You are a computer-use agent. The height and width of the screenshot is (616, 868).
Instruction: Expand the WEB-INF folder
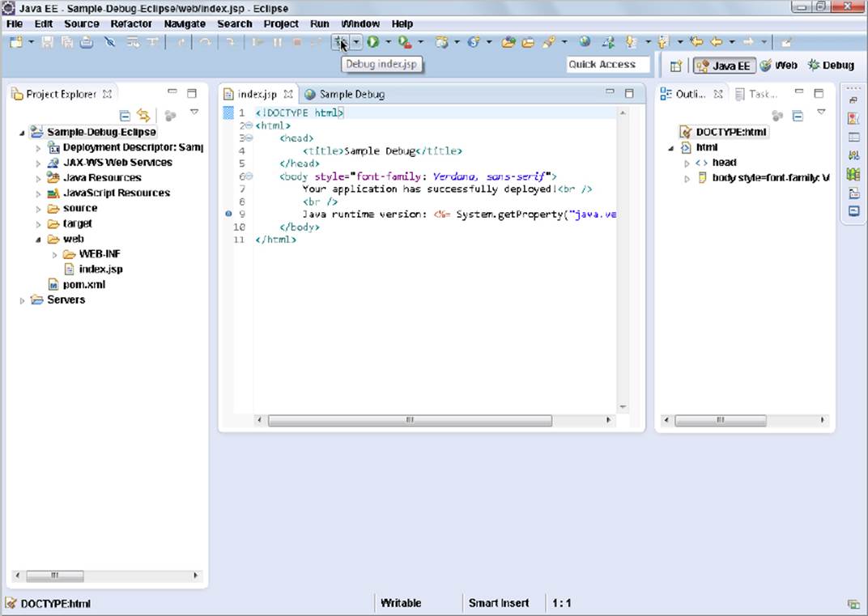tap(54, 255)
